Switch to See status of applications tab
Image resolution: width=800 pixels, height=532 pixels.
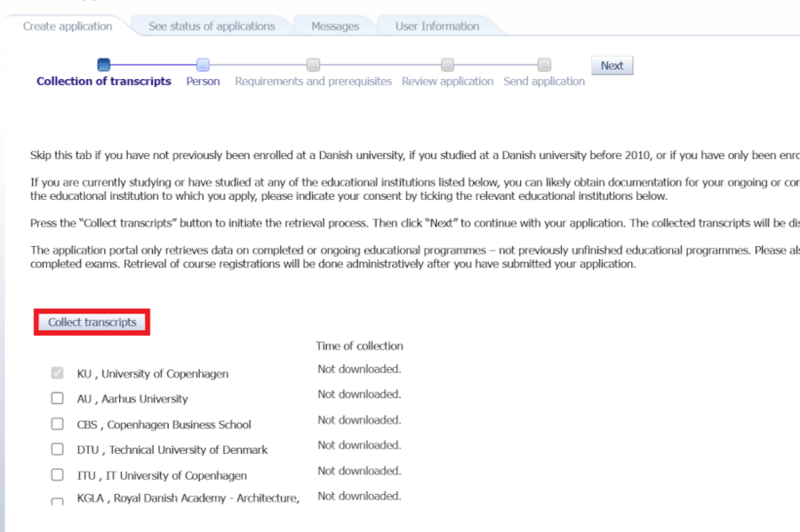coord(212,27)
